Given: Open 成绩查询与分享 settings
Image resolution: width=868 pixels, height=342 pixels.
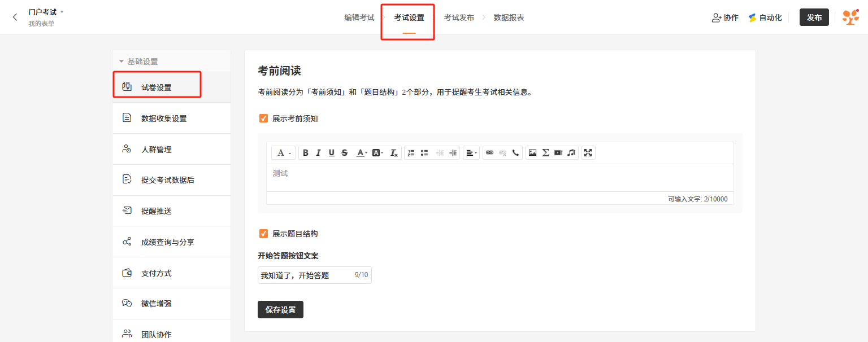Looking at the screenshot, I should [x=172, y=242].
